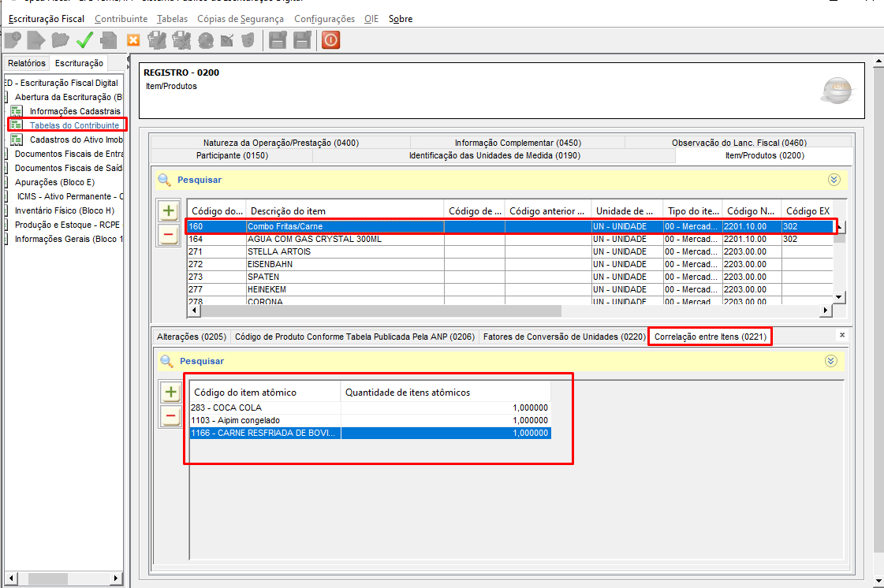This screenshot has width=884, height=588.
Task: Add row with plus in Correlação table
Action: click(170, 392)
